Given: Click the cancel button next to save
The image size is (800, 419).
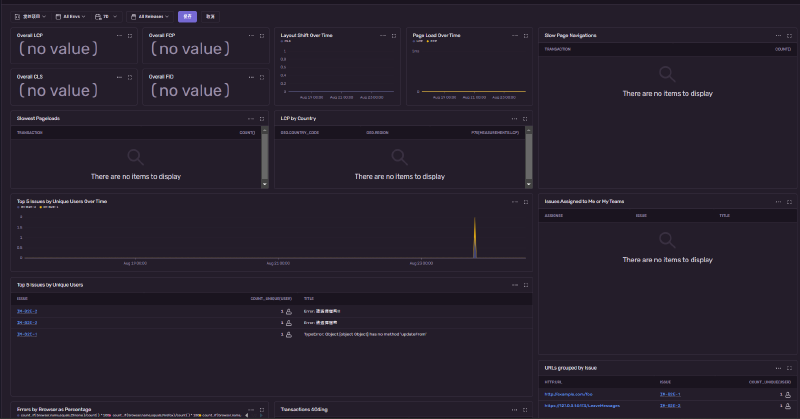Looking at the screenshot, I should (210, 17).
